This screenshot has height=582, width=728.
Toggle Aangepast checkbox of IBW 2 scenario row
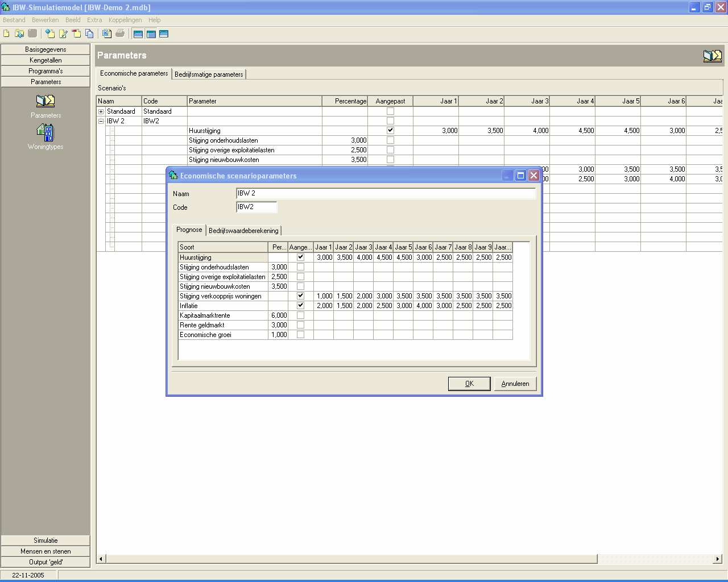pyautogui.click(x=390, y=120)
